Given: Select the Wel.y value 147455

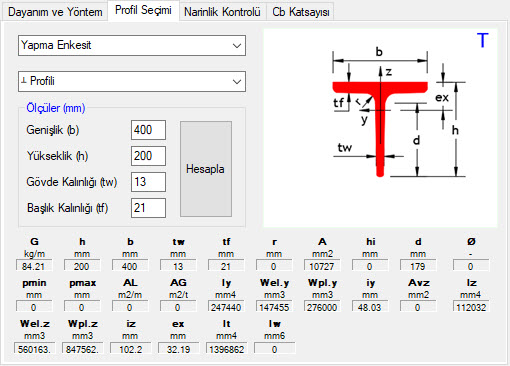Looking at the screenshot, I should pos(274,307).
